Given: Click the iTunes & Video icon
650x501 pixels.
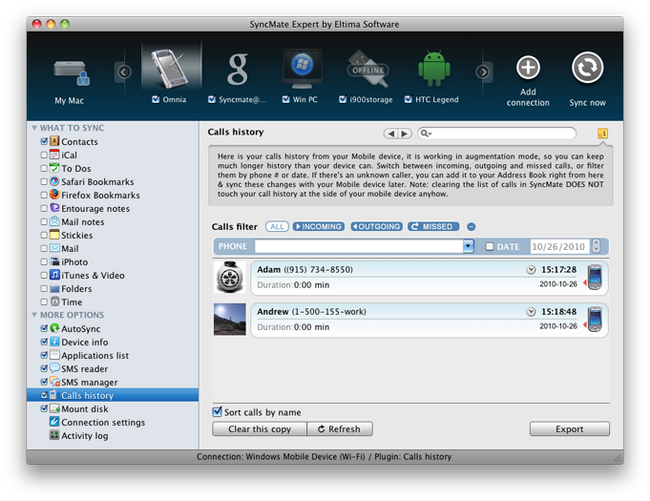Looking at the screenshot, I should pyautogui.click(x=54, y=275).
